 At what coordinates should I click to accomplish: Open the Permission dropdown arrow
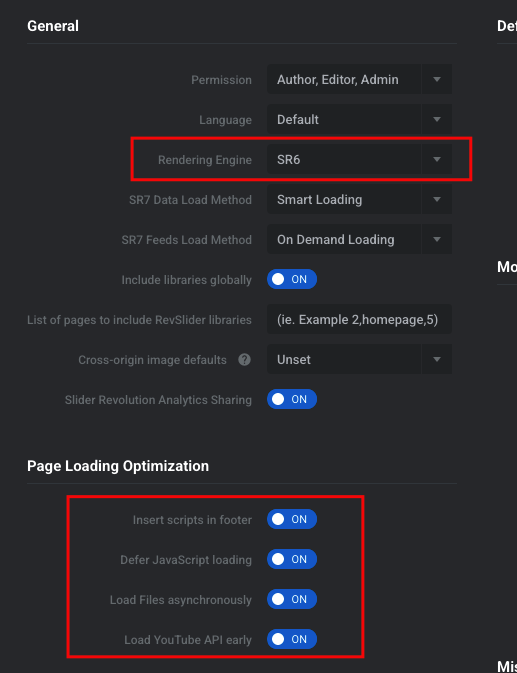click(437, 79)
